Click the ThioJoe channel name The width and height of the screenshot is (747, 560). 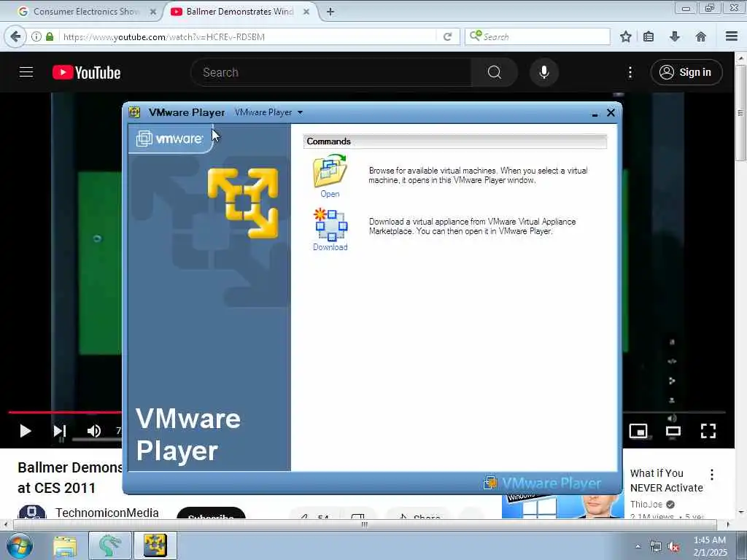tap(646, 505)
